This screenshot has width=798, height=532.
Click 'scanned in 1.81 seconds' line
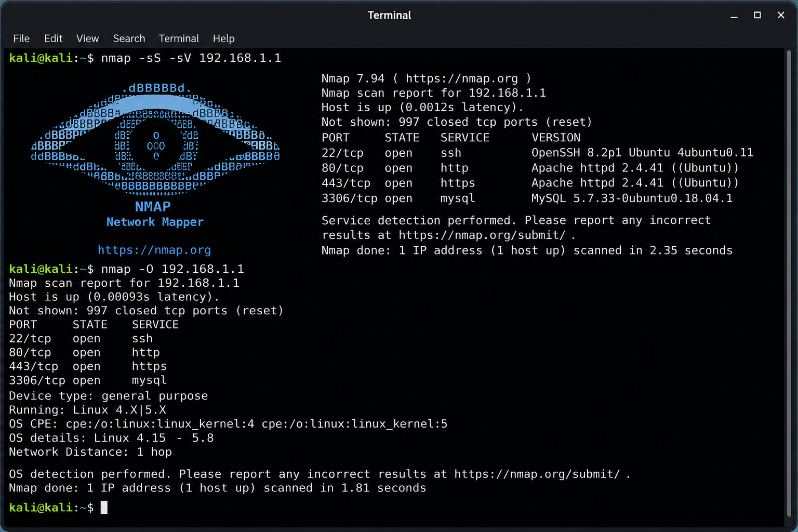(x=217, y=488)
